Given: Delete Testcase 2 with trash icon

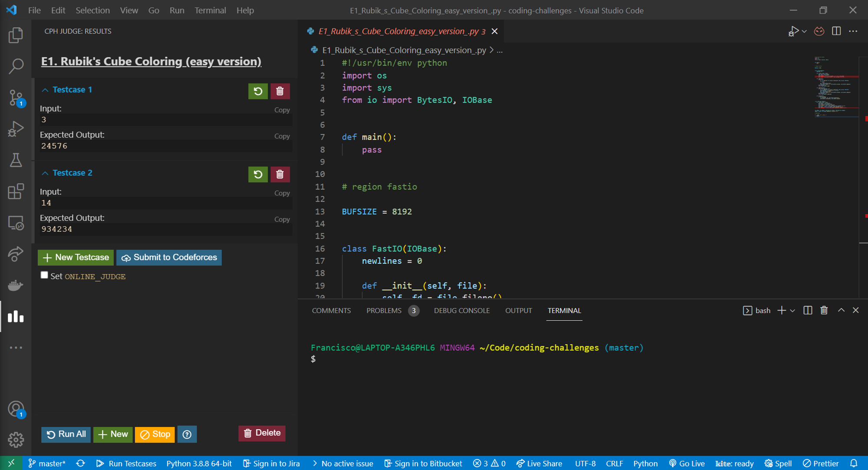Looking at the screenshot, I should click(x=280, y=174).
